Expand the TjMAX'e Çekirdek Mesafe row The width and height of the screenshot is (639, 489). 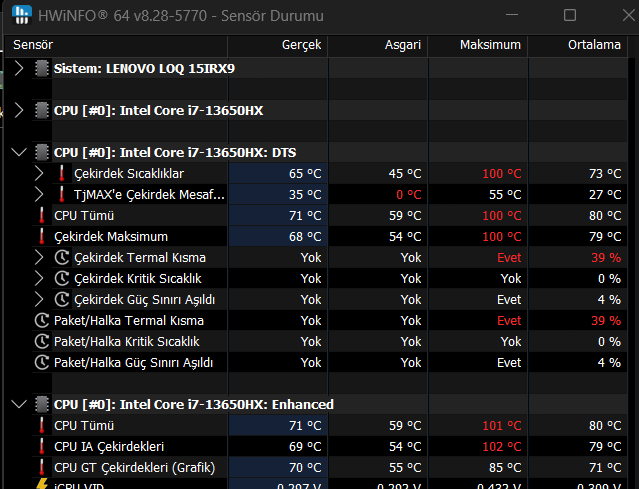[39, 194]
